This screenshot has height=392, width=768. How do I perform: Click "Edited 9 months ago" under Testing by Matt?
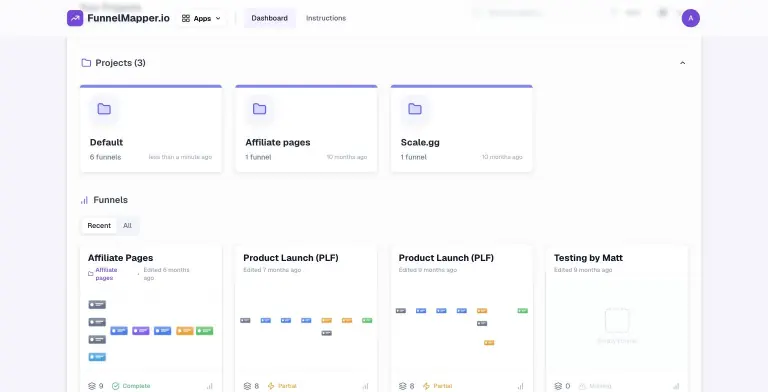click(x=583, y=270)
